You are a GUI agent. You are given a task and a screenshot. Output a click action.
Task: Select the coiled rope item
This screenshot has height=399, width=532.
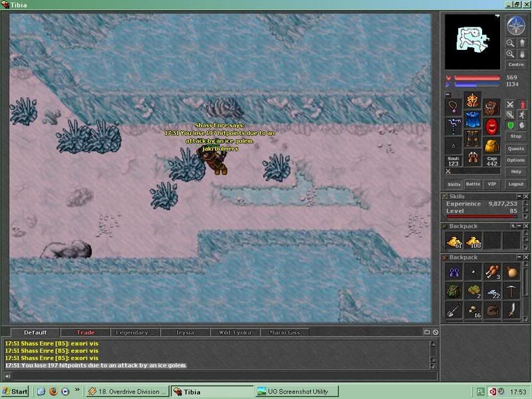pos(492,311)
